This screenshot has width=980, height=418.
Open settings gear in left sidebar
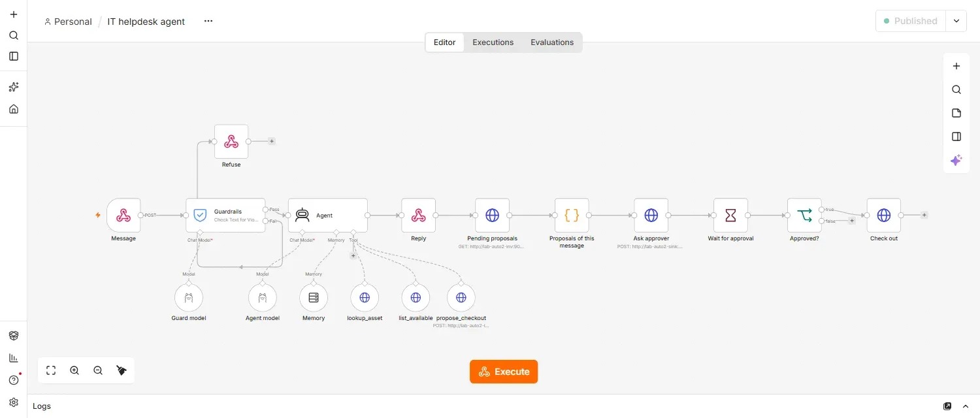click(x=14, y=402)
